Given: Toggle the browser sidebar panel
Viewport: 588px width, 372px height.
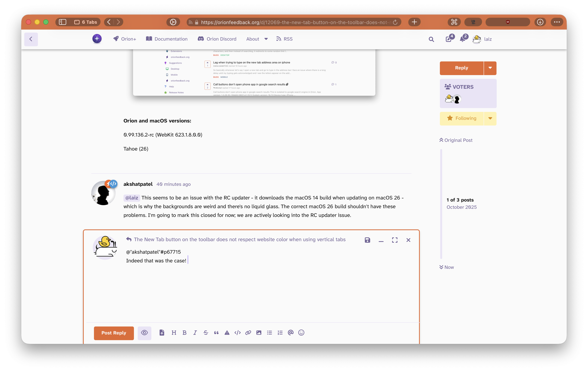Looking at the screenshot, I should pyautogui.click(x=63, y=22).
